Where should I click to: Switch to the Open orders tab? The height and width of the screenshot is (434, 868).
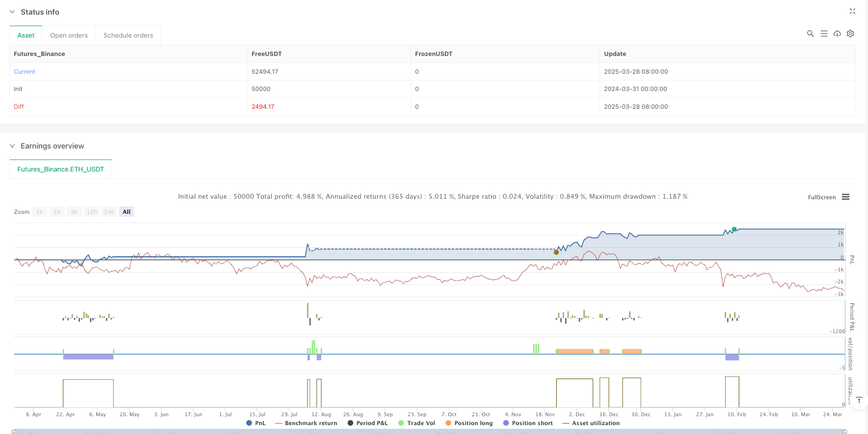(x=69, y=36)
